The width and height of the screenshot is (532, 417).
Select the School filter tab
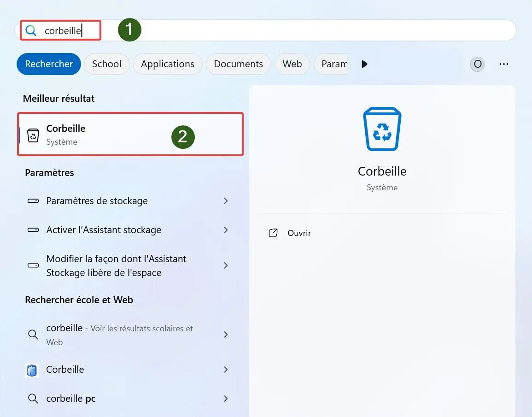click(106, 64)
